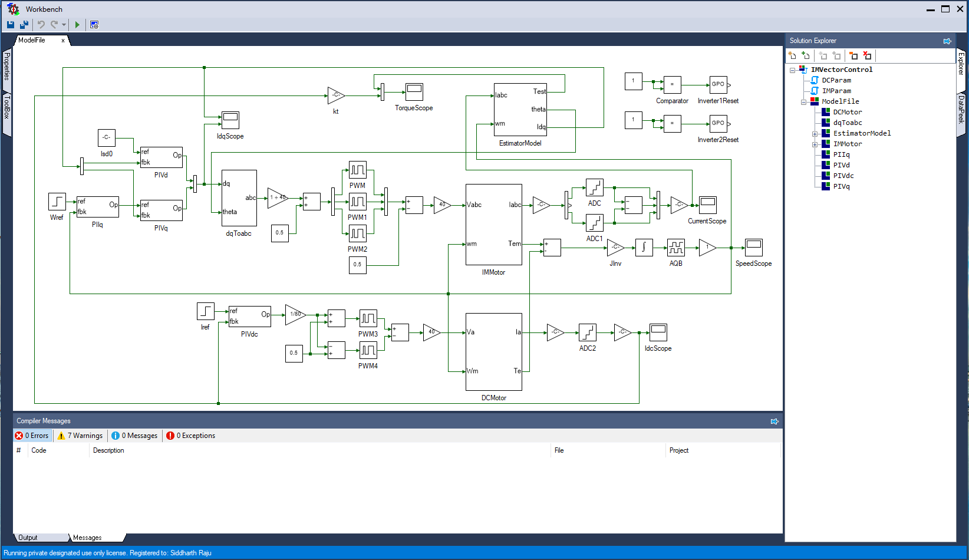Select the AQB encoder block
Image resolution: width=969 pixels, height=560 pixels.
tap(676, 248)
